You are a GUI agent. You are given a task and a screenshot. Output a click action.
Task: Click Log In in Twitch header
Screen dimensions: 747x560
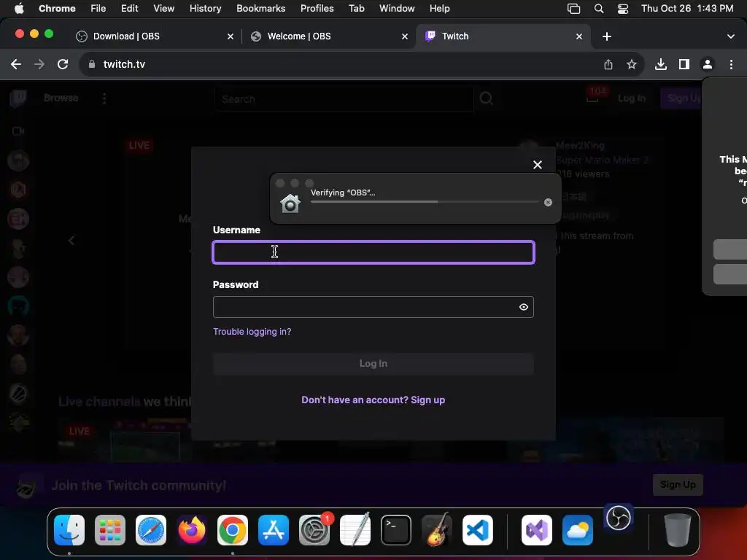point(632,98)
